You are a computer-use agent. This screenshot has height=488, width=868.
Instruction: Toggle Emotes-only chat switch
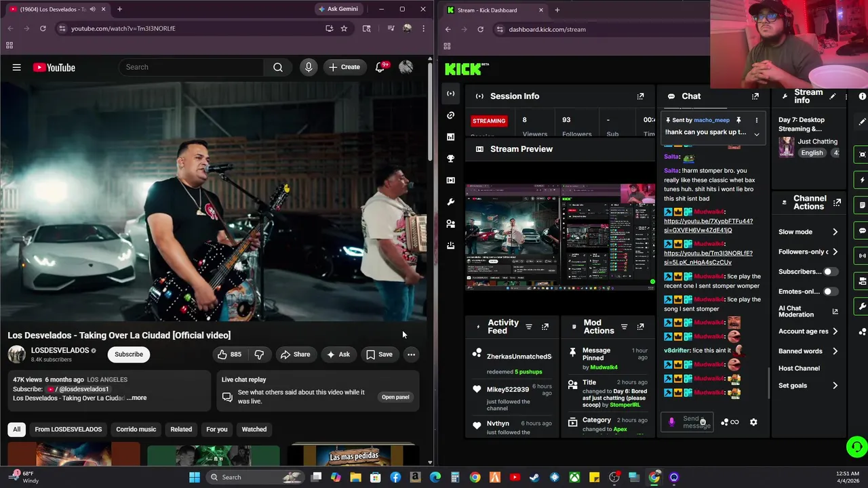(x=830, y=291)
